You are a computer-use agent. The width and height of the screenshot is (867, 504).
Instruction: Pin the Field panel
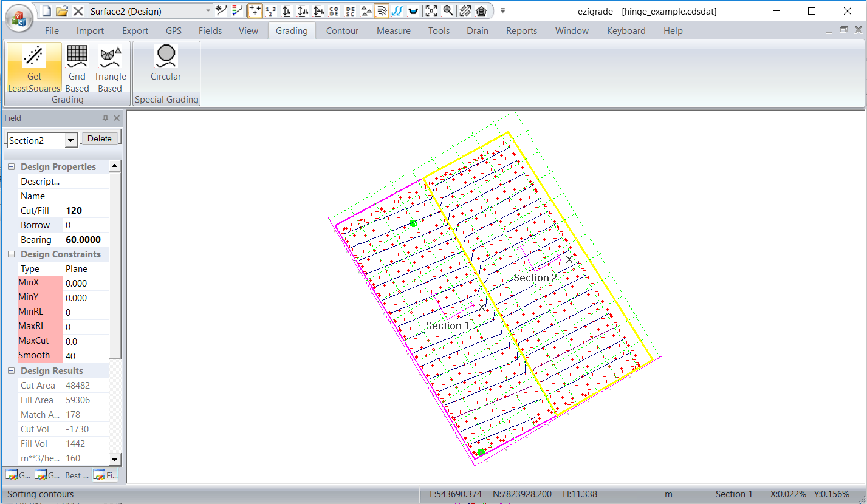105,118
